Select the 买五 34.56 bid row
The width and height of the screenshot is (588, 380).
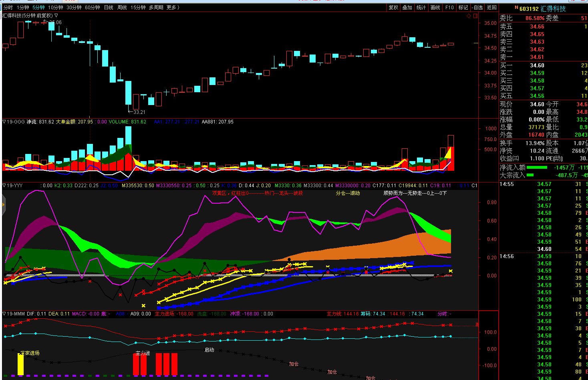click(544, 96)
